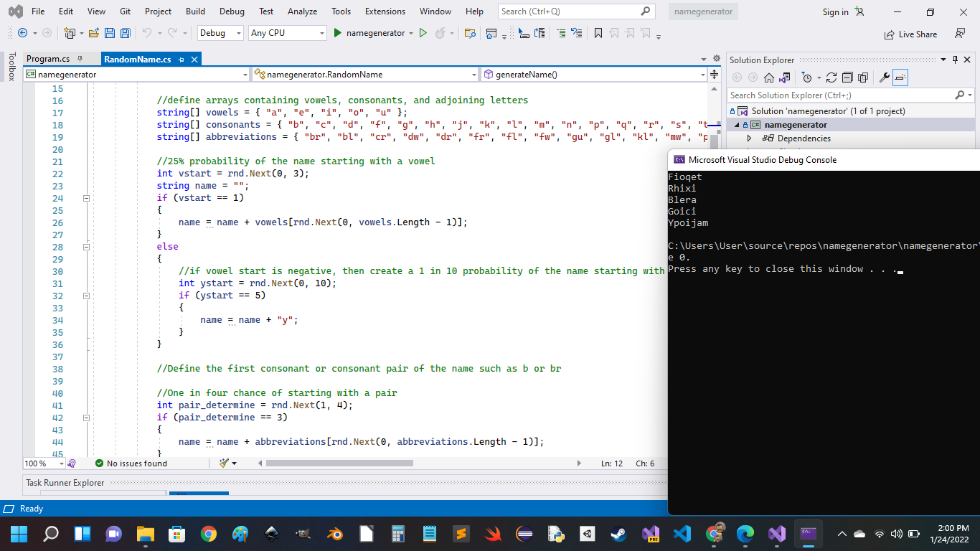The height and width of the screenshot is (551, 980).
Task: Toggle pin on RandomName.cs tab
Action: tap(182, 60)
